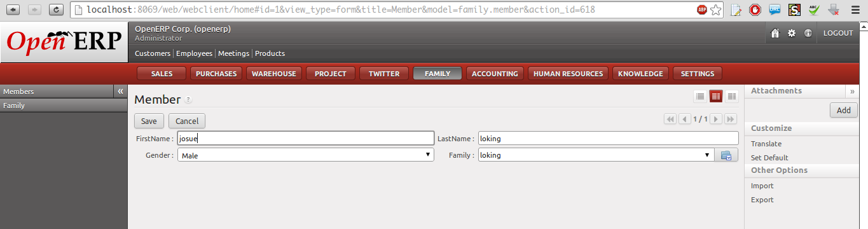Open the ABC spell-check extension icon
This screenshot has width=868, height=229.
[814, 10]
